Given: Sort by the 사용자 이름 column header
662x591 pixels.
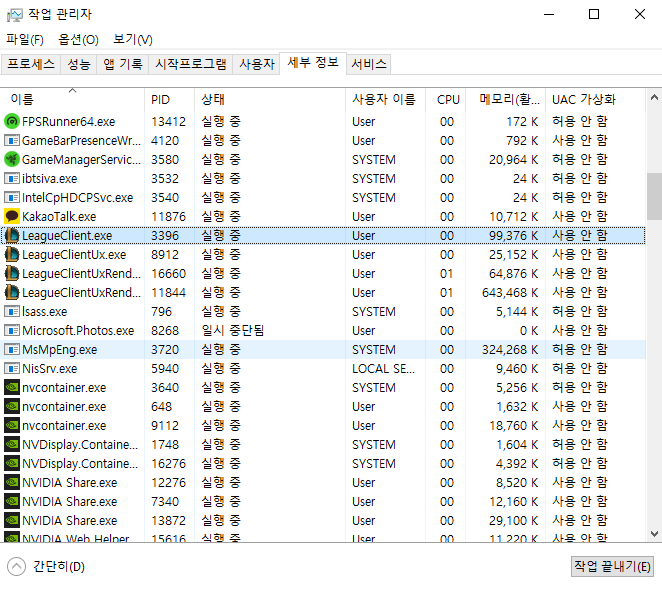Looking at the screenshot, I should pos(385,100).
